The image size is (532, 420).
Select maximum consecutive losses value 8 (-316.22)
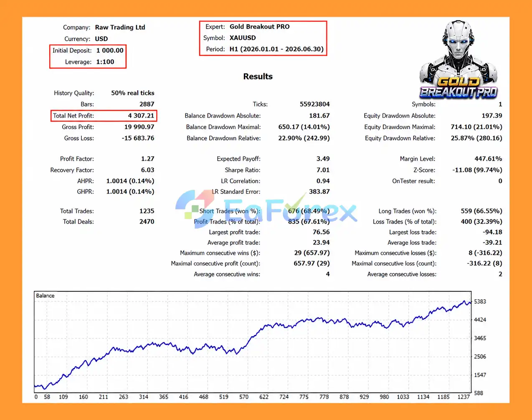[x=486, y=253]
